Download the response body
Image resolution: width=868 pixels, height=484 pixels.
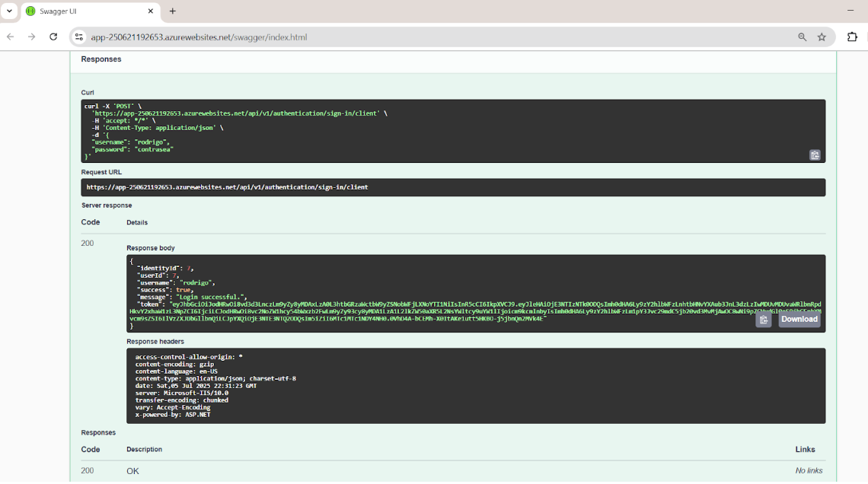pos(799,320)
